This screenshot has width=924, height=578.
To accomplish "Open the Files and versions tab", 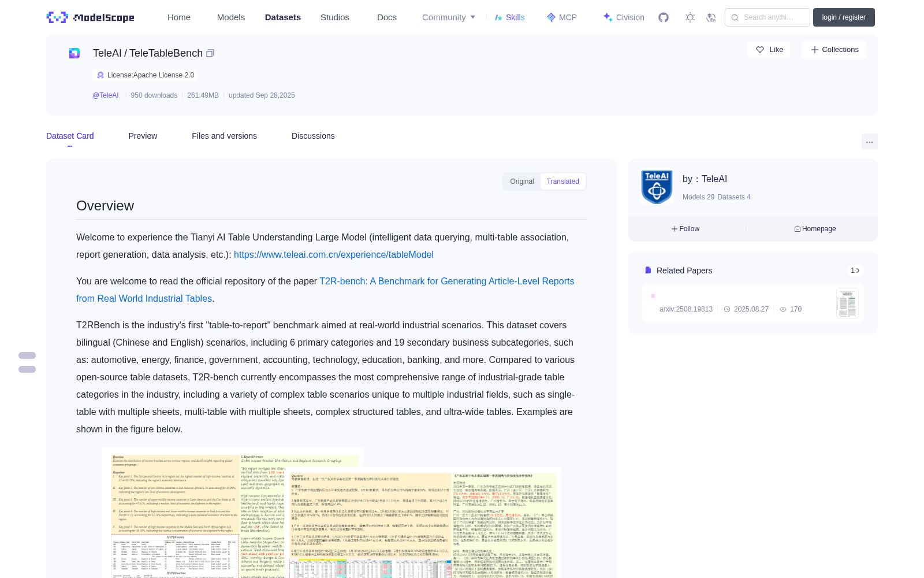I will coord(224,136).
